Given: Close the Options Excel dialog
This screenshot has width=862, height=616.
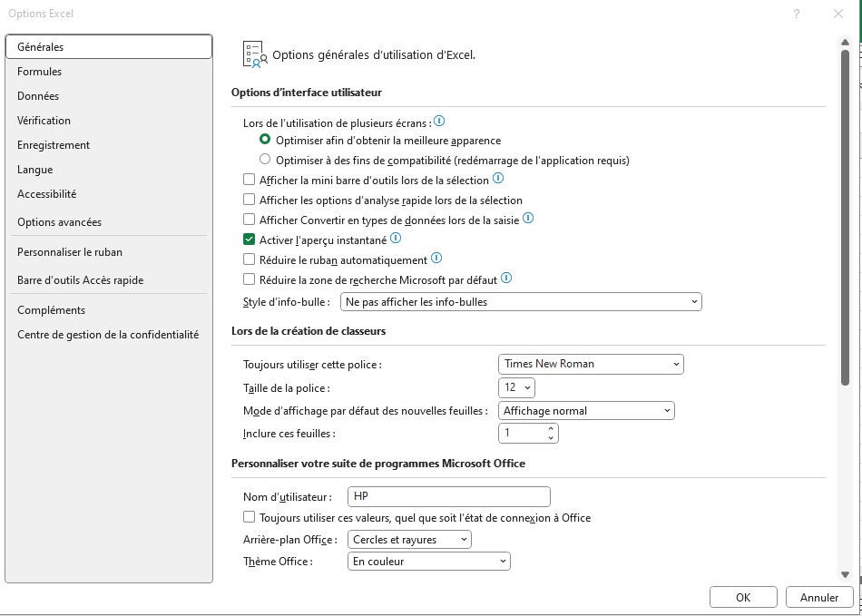Looking at the screenshot, I should pyautogui.click(x=838, y=14).
